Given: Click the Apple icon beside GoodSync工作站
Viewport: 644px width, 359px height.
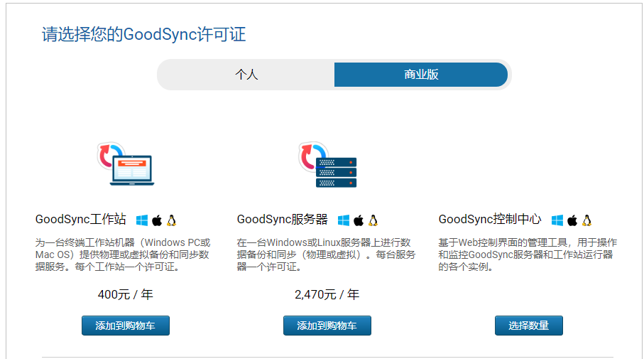Looking at the screenshot, I should pos(157,220).
